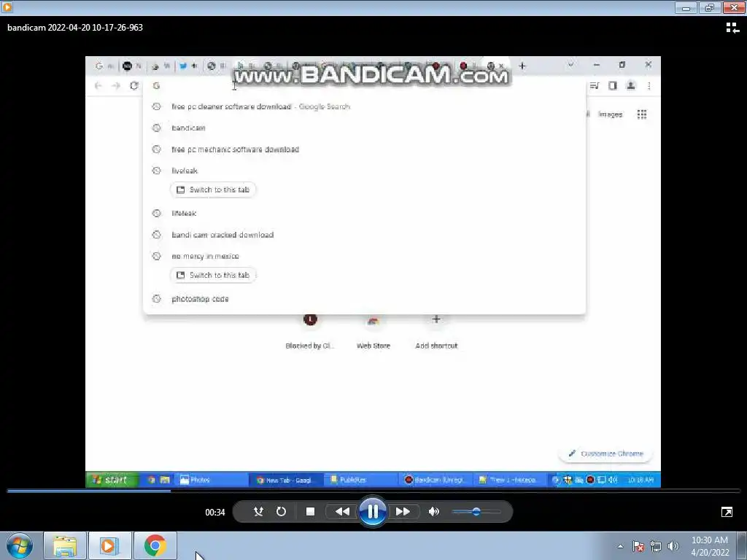Click the bandicam video title text
The image size is (747, 560).
[x=75, y=28]
